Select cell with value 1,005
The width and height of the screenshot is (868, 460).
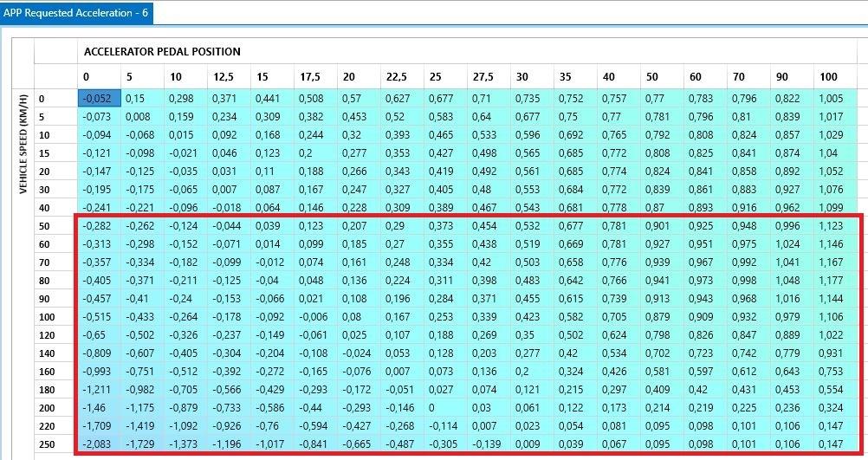pos(835,99)
